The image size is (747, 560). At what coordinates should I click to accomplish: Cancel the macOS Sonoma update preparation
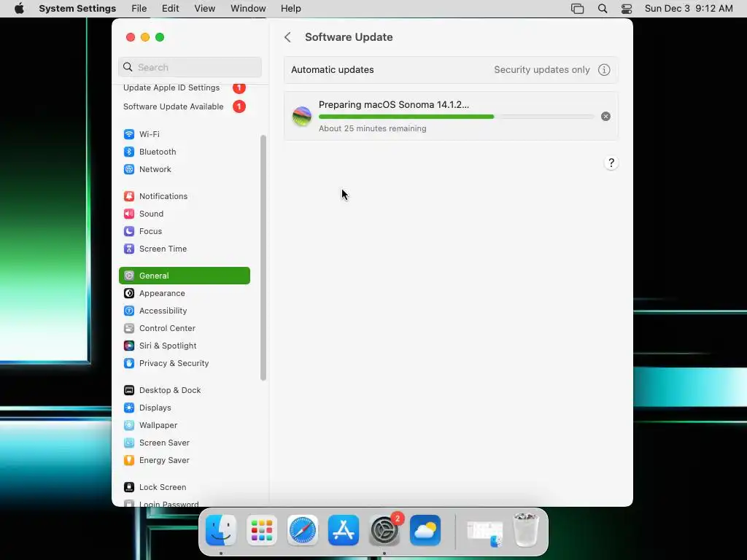pos(605,117)
